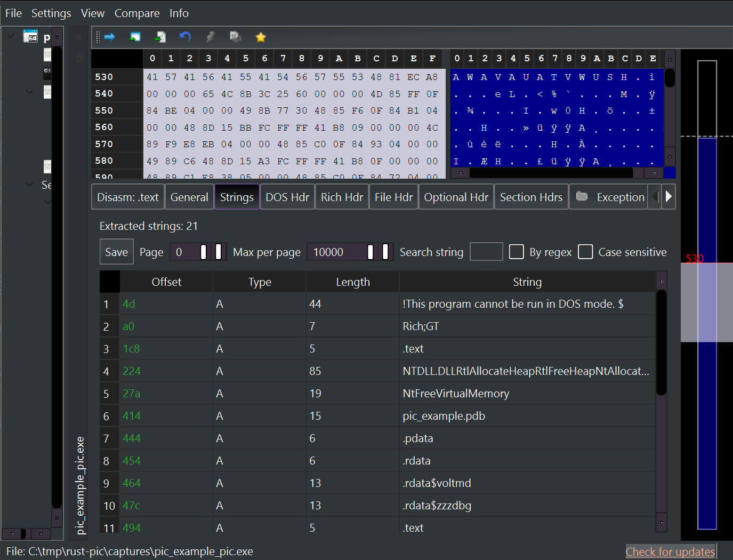The width and height of the screenshot is (733, 560).
Task: Collapse the Se... sections tree node
Action: pyautogui.click(x=30, y=185)
